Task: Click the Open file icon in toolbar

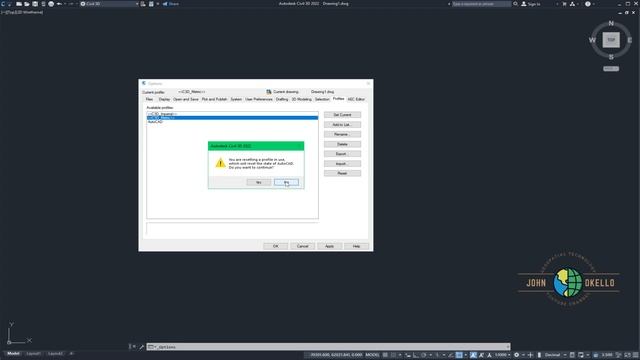Action: [27, 4]
